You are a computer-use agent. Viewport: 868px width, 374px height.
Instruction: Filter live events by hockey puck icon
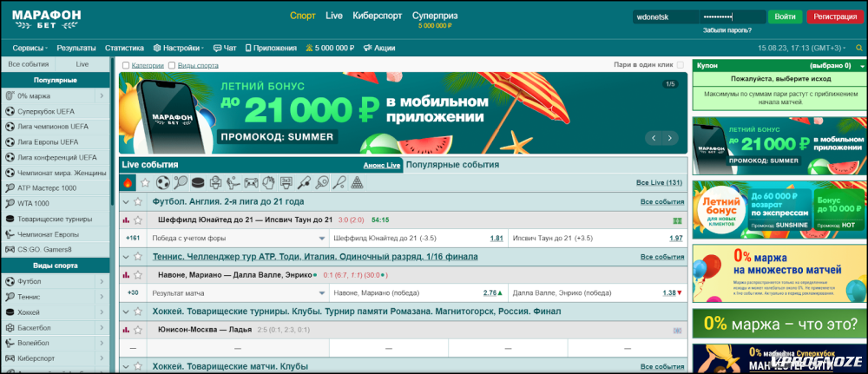coord(198,182)
